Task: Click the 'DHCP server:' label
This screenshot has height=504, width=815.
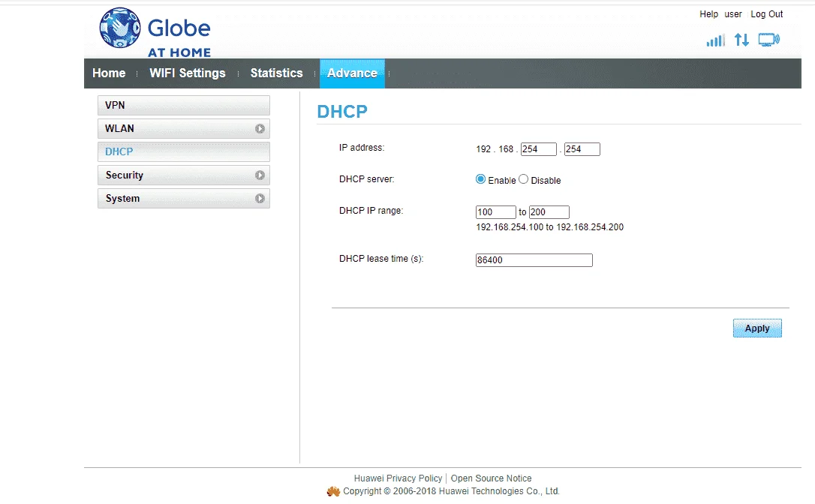Action: (367, 179)
